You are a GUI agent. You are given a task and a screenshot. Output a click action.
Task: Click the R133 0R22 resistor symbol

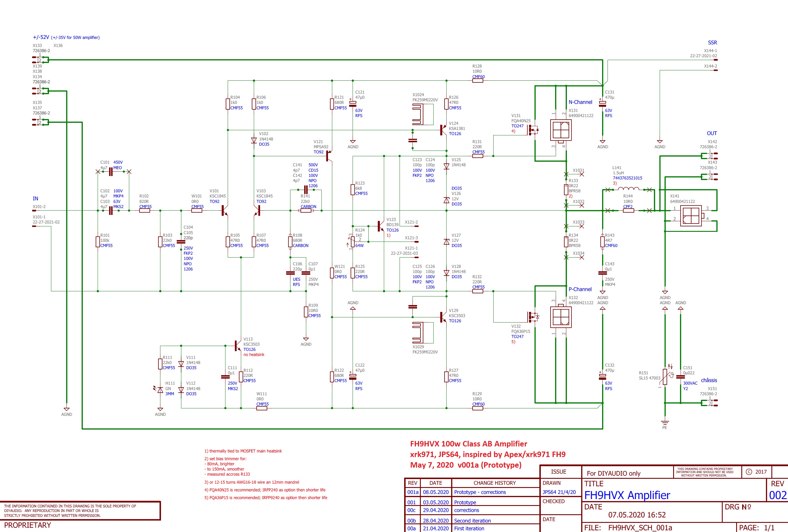pyautogui.click(x=566, y=190)
